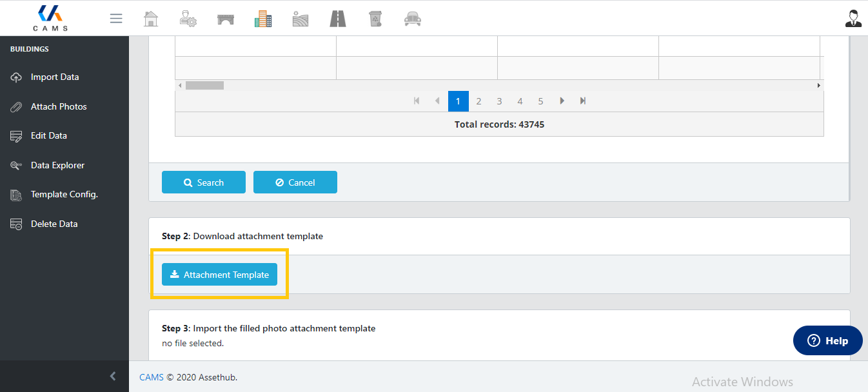Jump to the last page of records
Screen dimensions: 868x392
coord(583,101)
